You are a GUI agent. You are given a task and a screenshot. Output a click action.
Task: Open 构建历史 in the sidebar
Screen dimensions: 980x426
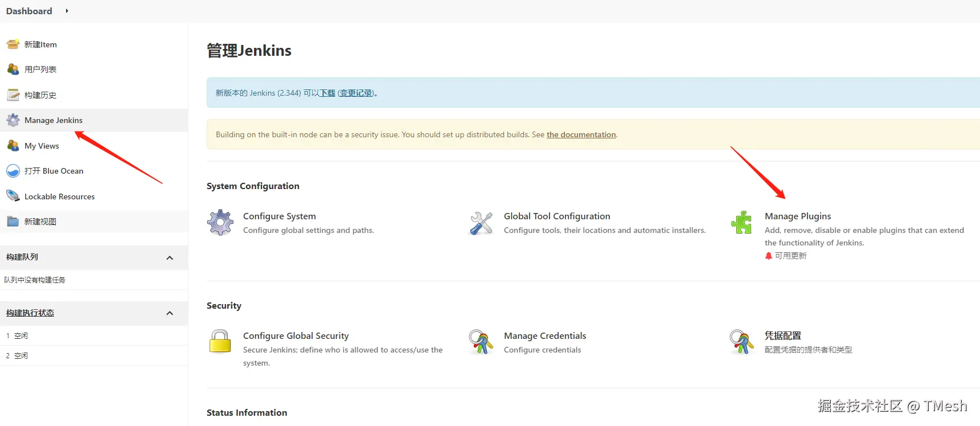click(x=40, y=95)
